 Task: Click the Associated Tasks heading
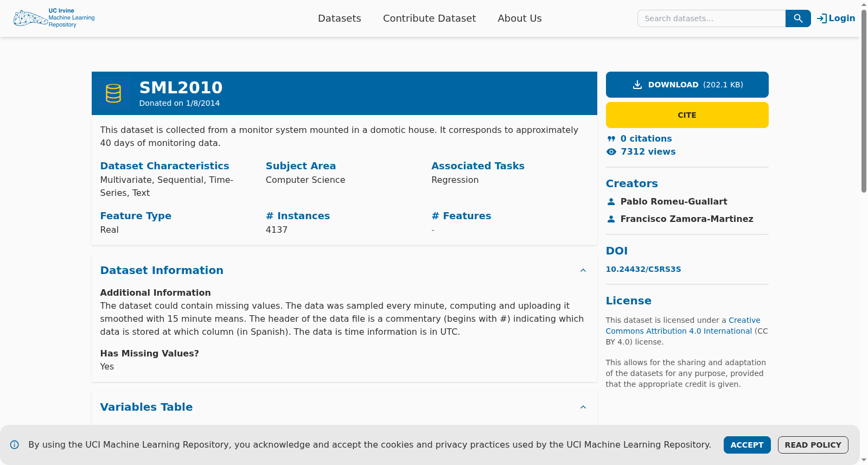pos(478,166)
